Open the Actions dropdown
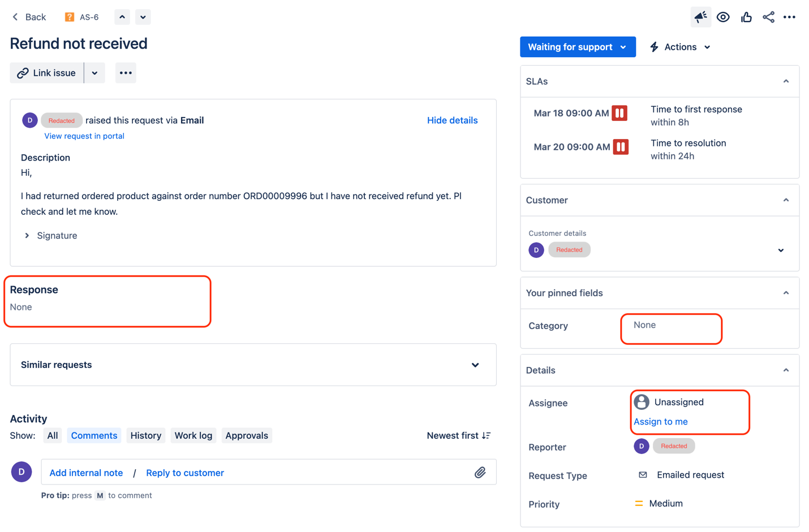The width and height of the screenshot is (809, 532). 680,47
